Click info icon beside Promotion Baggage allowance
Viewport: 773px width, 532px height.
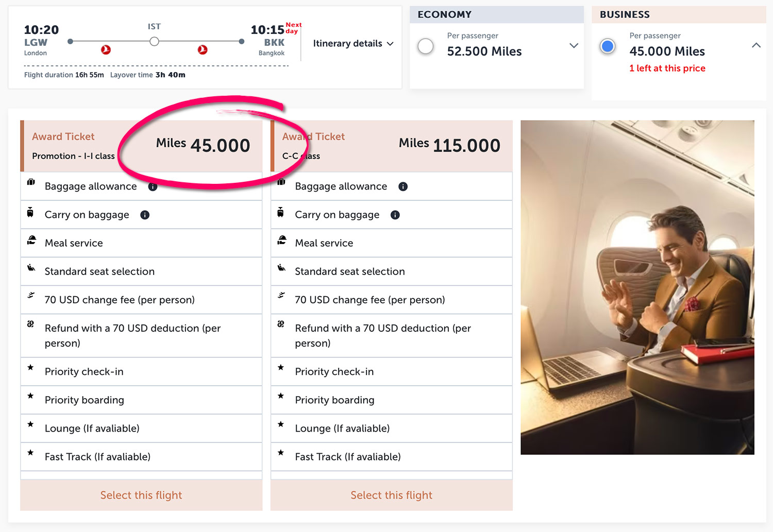[x=153, y=187]
